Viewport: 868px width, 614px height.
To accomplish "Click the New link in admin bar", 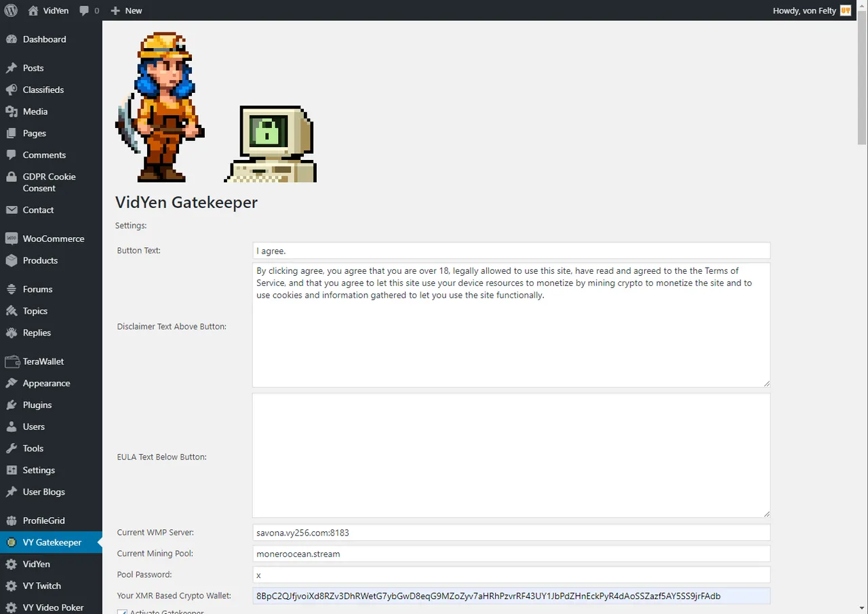I will coord(134,11).
